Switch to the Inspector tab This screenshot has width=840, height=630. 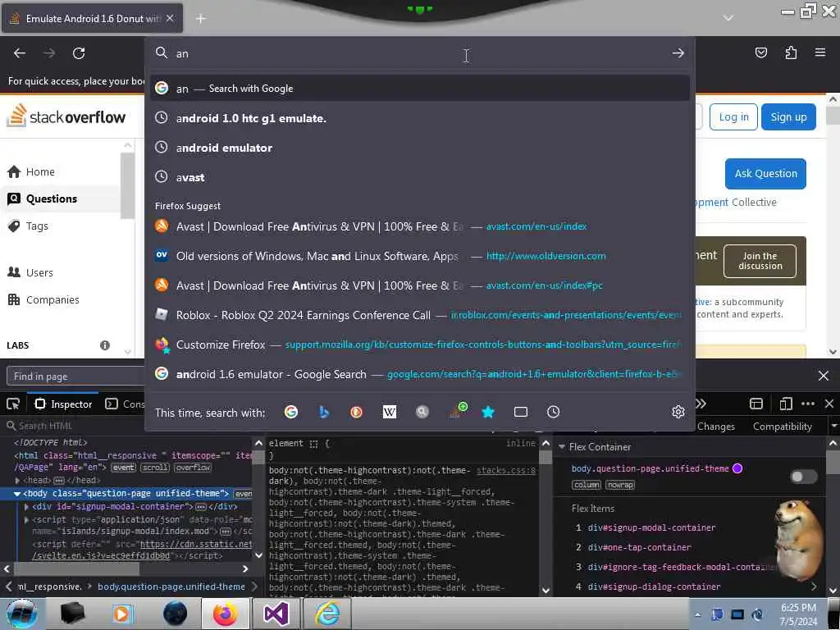tap(64, 404)
